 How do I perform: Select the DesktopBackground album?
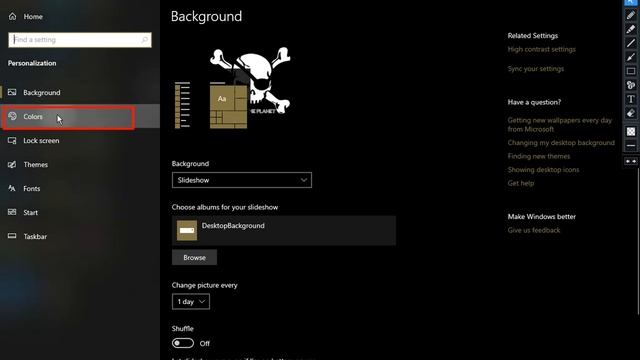tap(284, 231)
